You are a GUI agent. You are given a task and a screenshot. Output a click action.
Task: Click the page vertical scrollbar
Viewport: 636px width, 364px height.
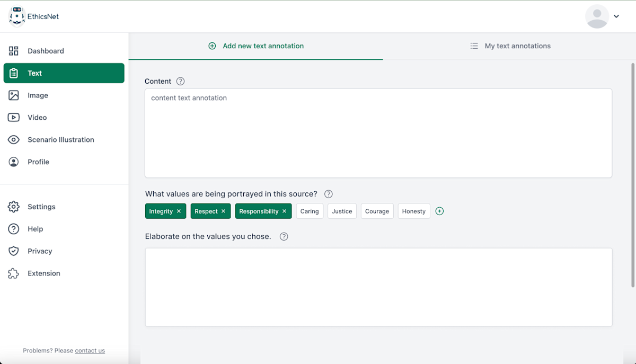pos(632,175)
